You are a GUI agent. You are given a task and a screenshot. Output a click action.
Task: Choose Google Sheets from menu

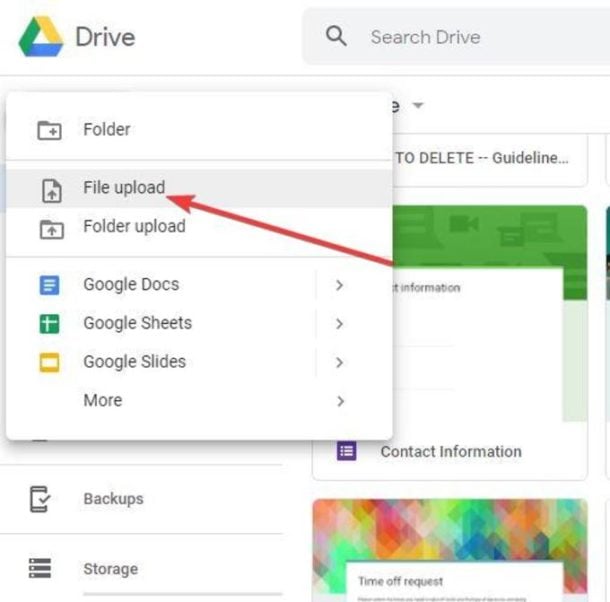(138, 323)
